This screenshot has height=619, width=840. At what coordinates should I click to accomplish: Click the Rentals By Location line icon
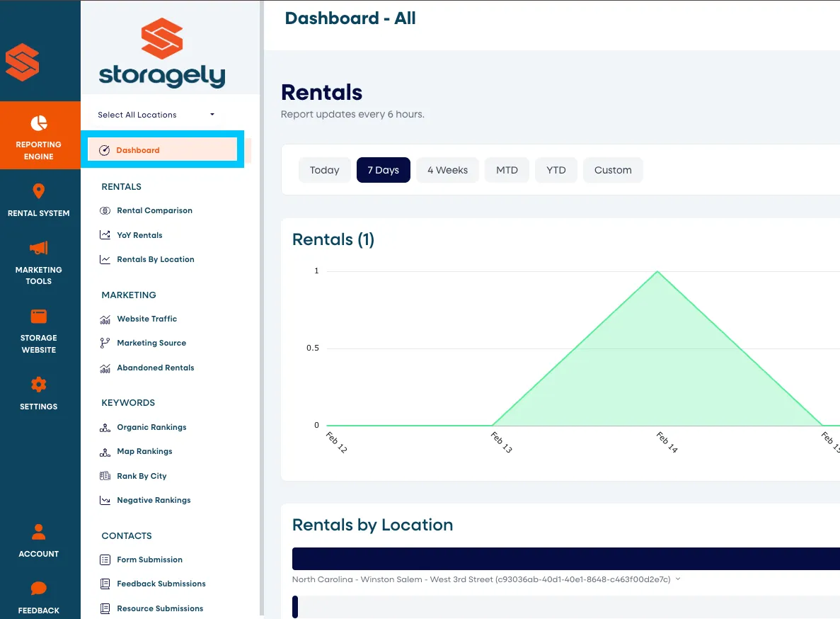point(105,259)
